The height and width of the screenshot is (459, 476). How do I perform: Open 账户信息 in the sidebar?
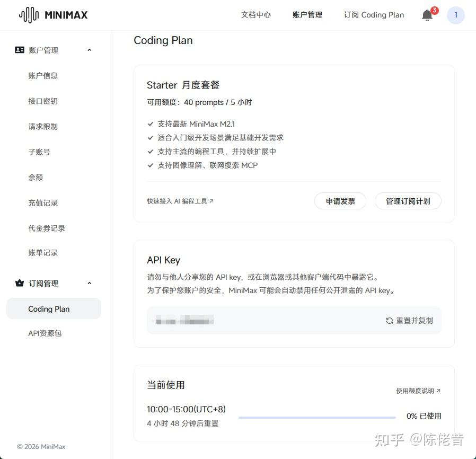pyautogui.click(x=43, y=76)
